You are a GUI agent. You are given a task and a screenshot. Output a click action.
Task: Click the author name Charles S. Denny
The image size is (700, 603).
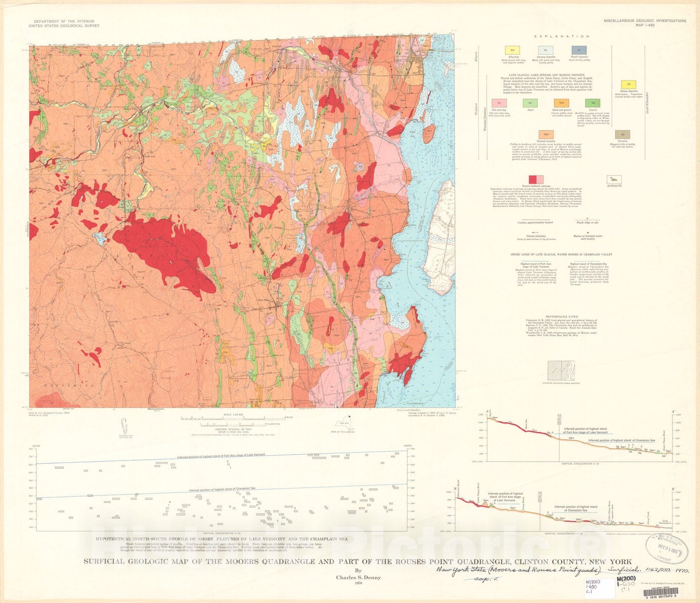pos(358,577)
